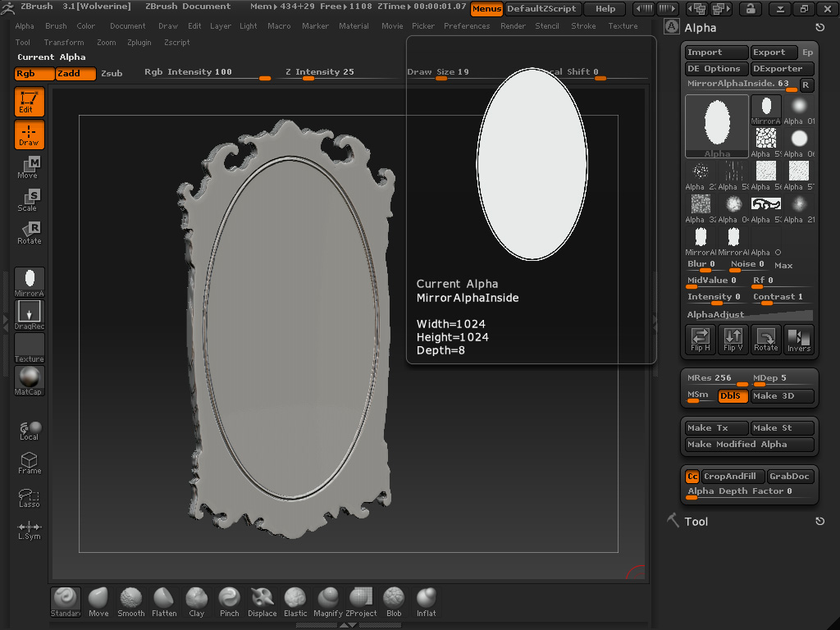840x630 pixels.
Task: Select the Clay brush
Action: [197, 601]
